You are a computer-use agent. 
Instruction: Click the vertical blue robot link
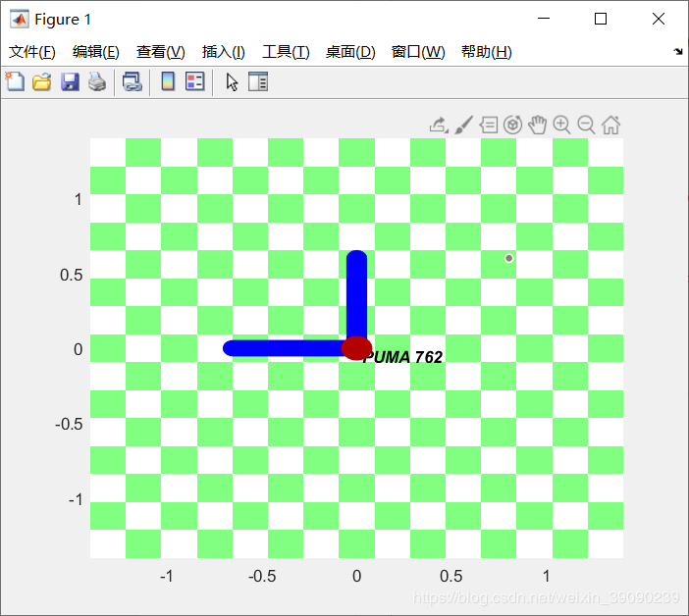[x=357, y=295]
